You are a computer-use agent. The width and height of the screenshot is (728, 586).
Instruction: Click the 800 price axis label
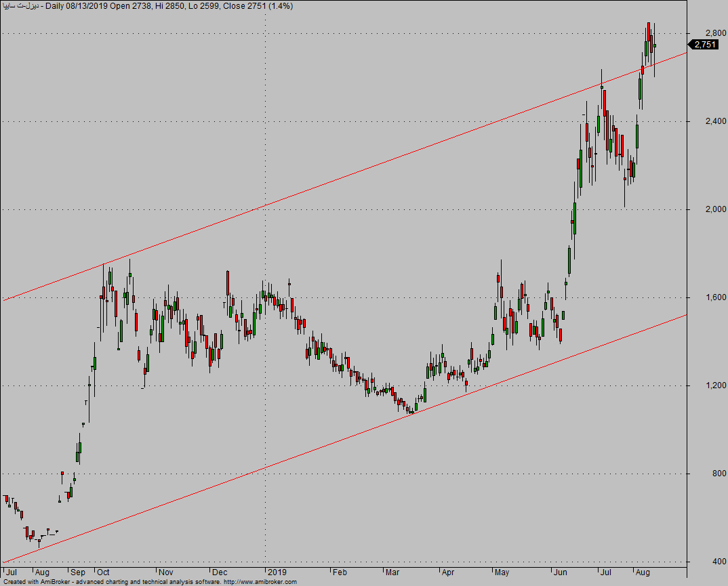pyautogui.click(x=719, y=474)
